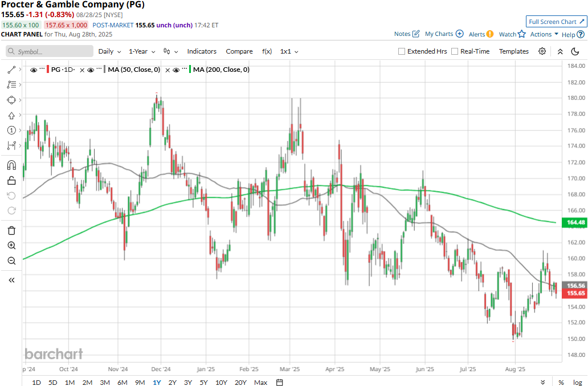Click the gray MA (50) color swatch
588x386 pixels.
click(x=105, y=70)
